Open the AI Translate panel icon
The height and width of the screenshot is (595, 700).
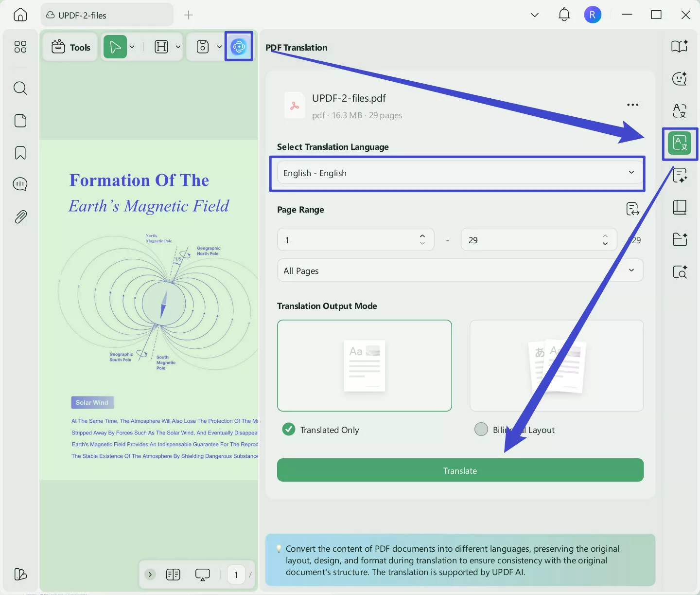tap(680, 144)
